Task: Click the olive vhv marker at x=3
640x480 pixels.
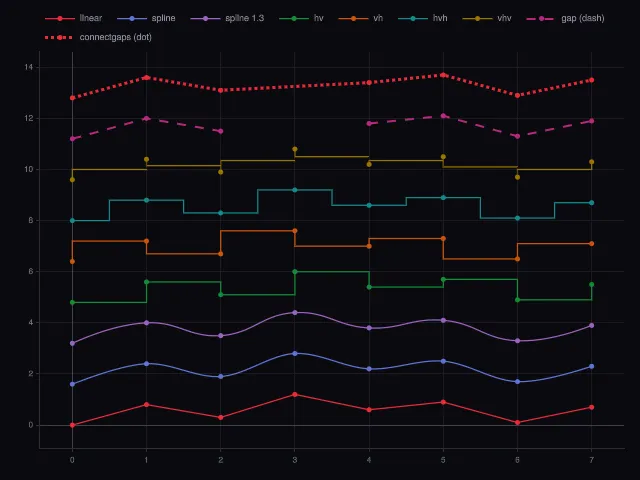Action: 295,149
